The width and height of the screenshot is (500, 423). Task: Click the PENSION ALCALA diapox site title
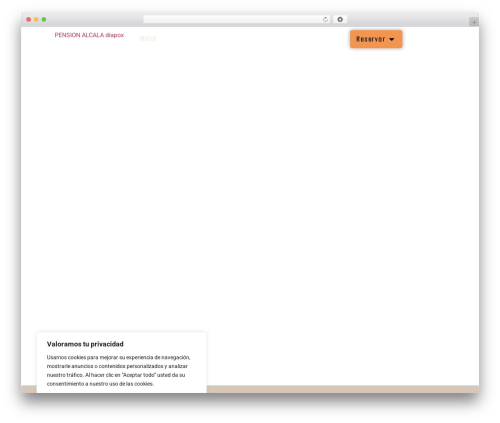[89, 35]
